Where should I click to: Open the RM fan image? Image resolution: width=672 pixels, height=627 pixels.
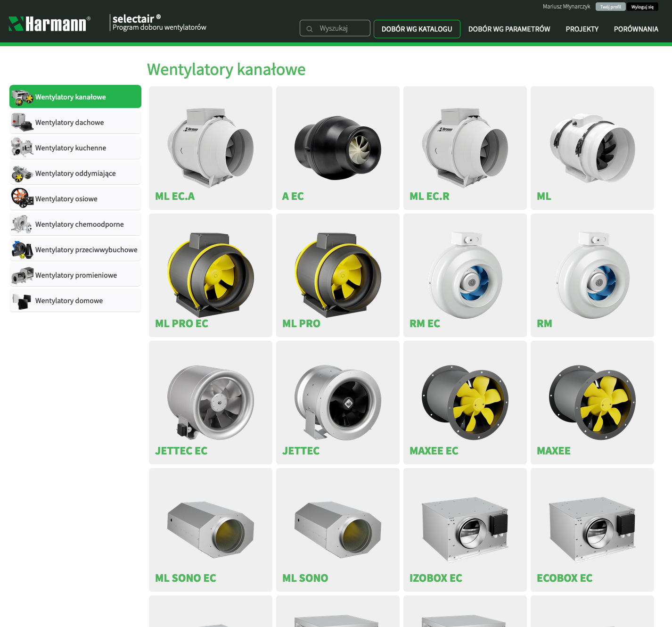point(592,275)
